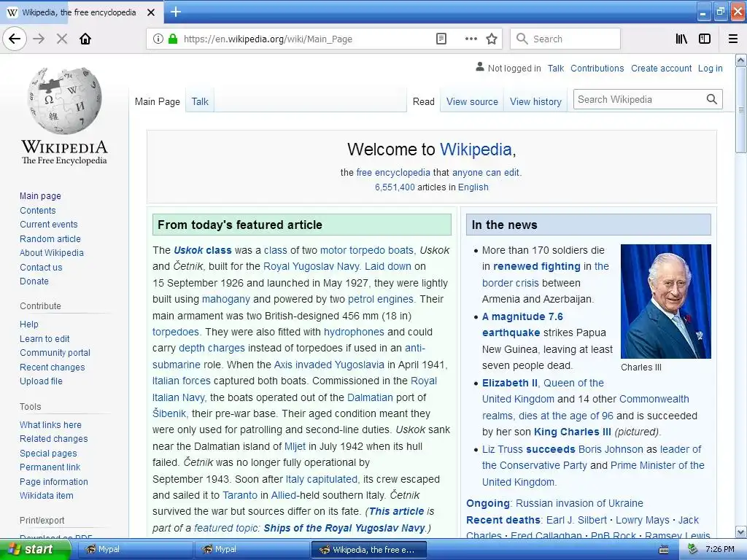Open the Talk tab of Main Page
747x560 pixels.
[x=200, y=101]
